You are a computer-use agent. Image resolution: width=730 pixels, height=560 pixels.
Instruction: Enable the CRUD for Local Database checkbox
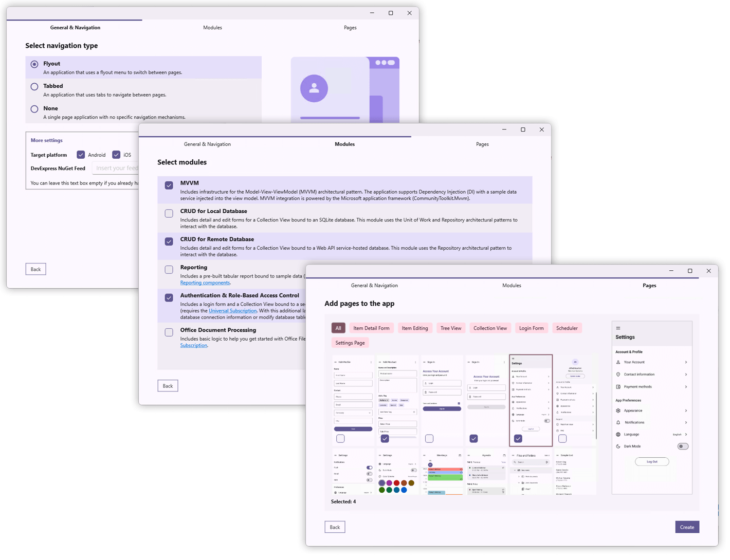[169, 213]
